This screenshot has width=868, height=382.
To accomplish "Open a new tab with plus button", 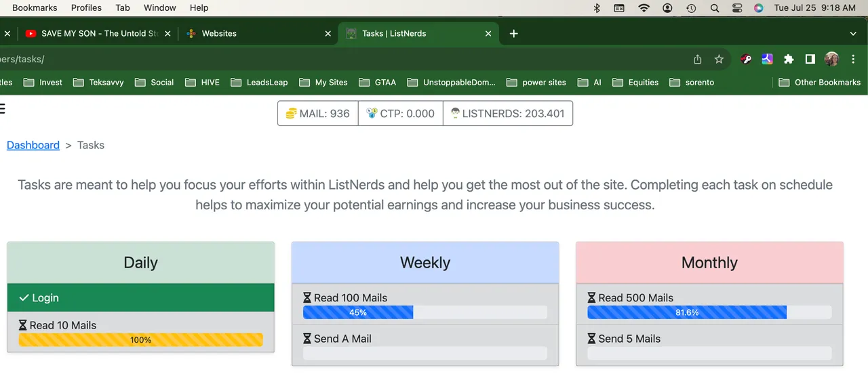I will click(x=513, y=33).
